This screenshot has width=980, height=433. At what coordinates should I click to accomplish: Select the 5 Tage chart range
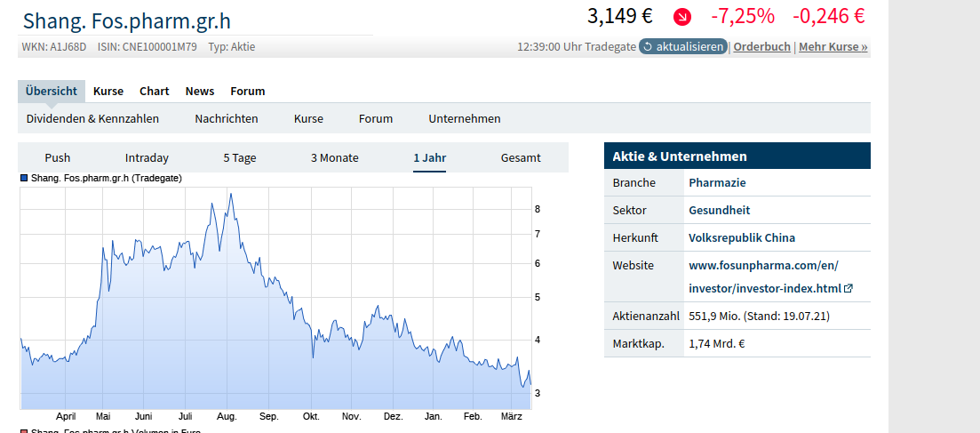(x=240, y=157)
